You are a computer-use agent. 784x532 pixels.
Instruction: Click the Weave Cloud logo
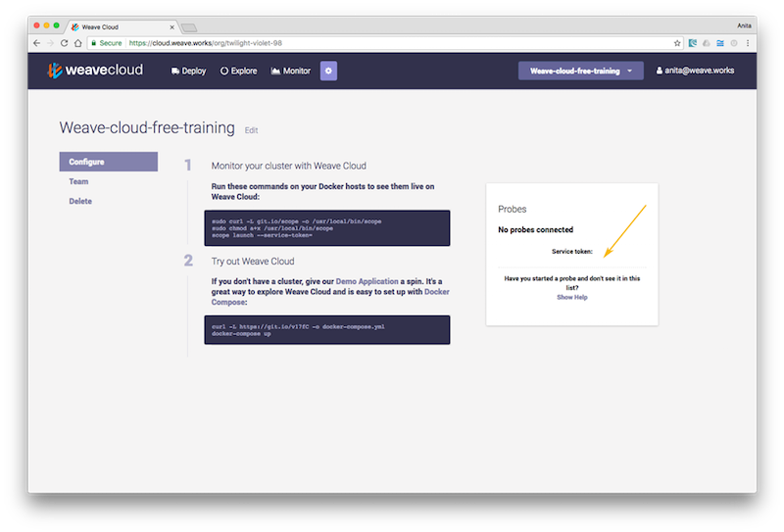tap(95, 71)
